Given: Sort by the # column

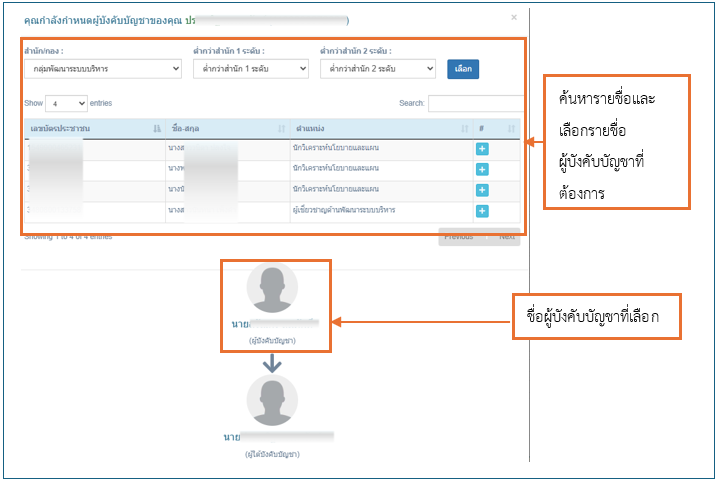Looking at the screenshot, I should pyautogui.click(x=497, y=129).
